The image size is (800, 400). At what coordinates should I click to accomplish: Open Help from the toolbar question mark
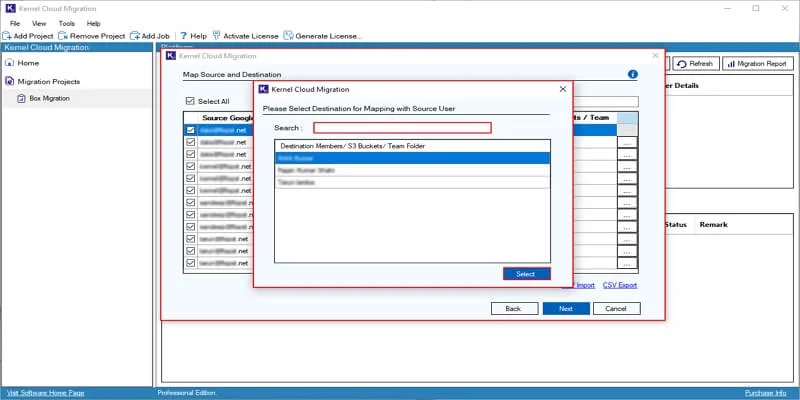[x=183, y=36]
